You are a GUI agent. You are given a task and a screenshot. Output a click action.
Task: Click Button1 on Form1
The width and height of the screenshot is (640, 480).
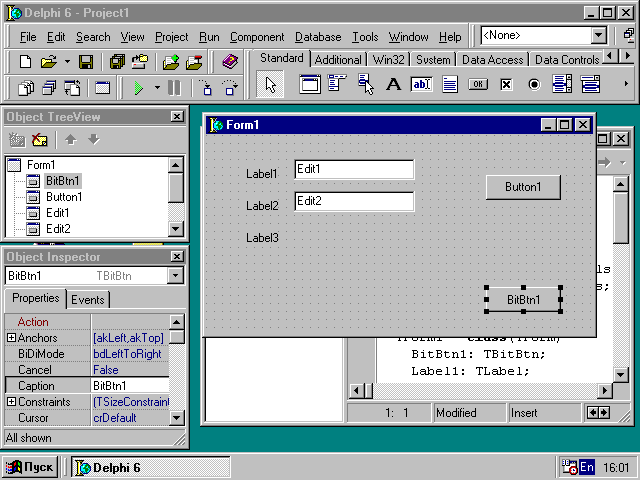[x=523, y=187]
